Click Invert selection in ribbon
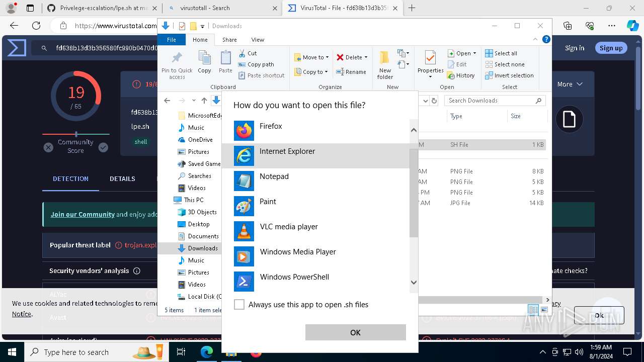This screenshot has width=644, height=362. (x=509, y=75)
